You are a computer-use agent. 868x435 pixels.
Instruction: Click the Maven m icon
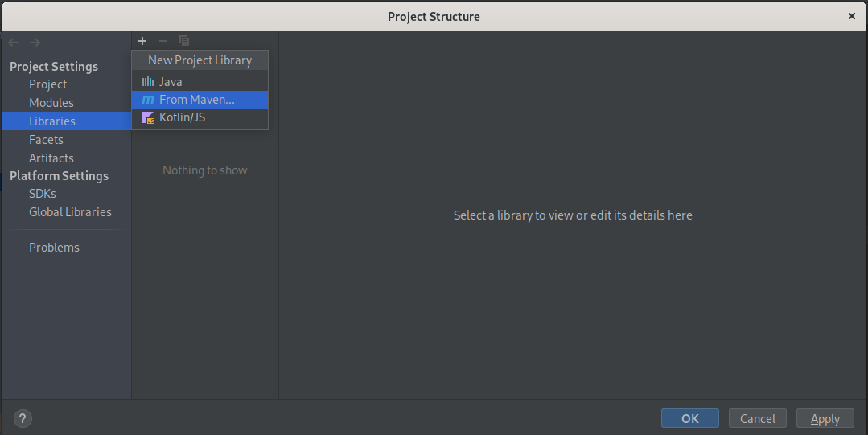(x=148, y=100)
